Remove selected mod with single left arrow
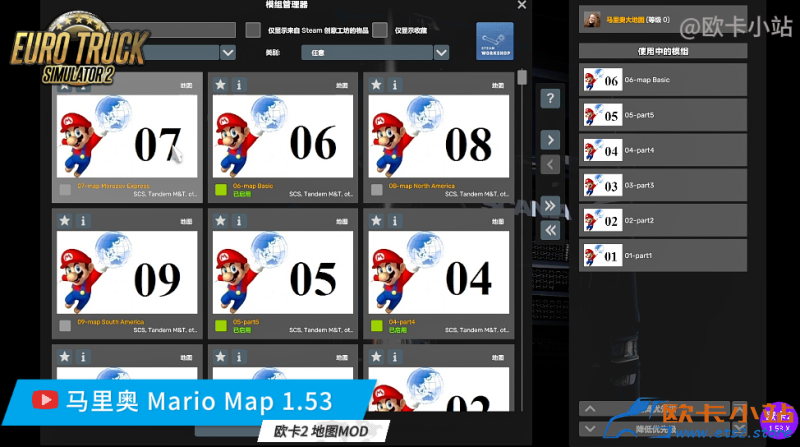The width and height of the screenshot is (800, 447). 550,165
